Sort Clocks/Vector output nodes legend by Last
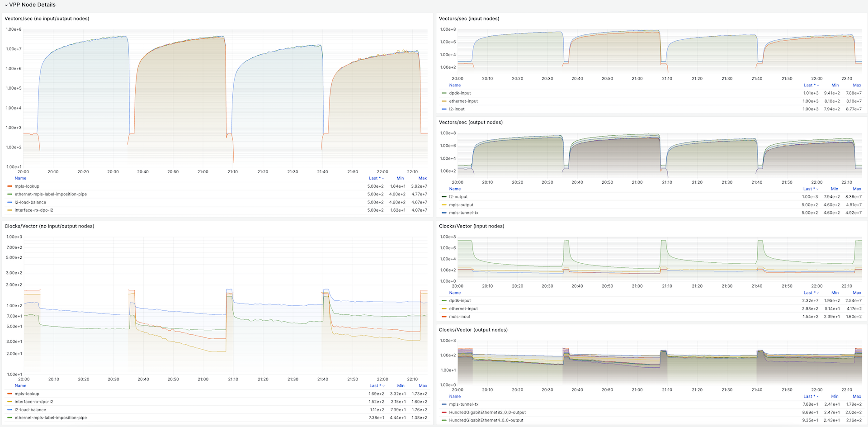The width and height of the screenshot is (868, 427). point(811,396)
